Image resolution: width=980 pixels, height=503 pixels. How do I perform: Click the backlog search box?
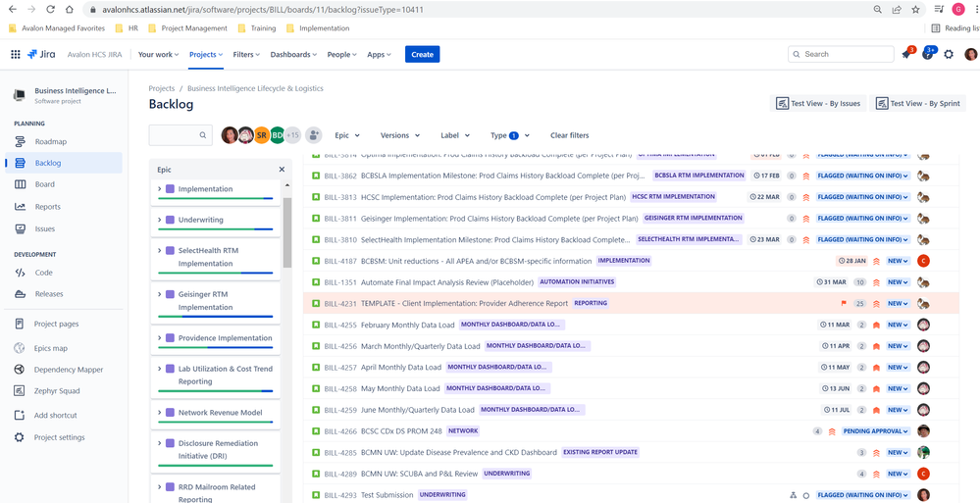[179, 135]
